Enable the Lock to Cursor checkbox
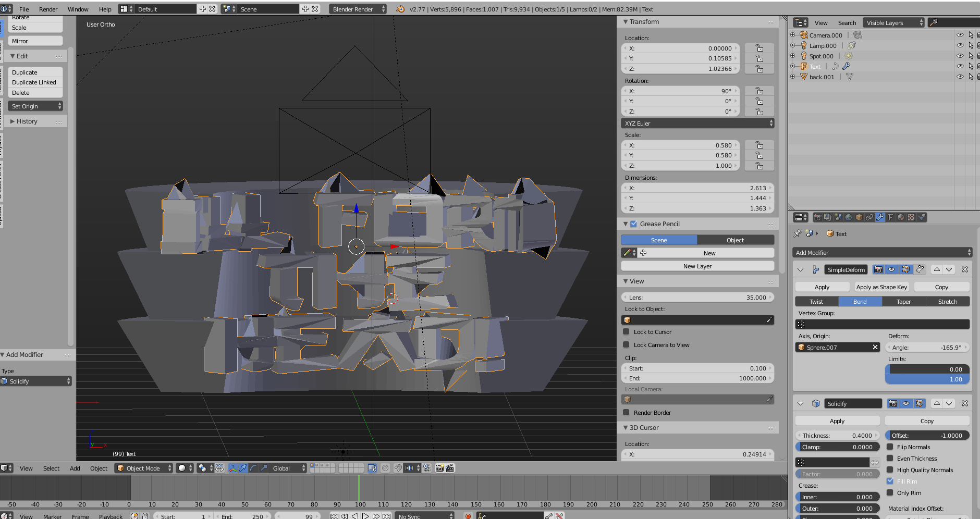 point(626,331)
